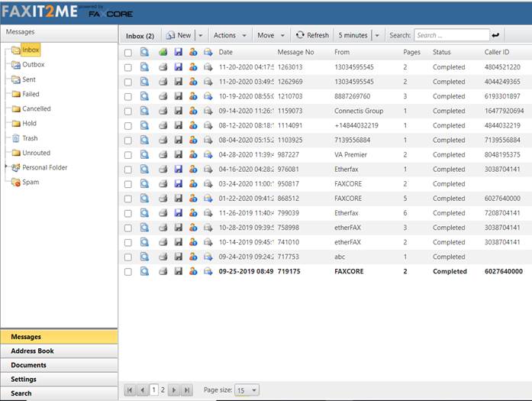Check the box for message 1103925
532x401 pixels.
coord(127,141)
